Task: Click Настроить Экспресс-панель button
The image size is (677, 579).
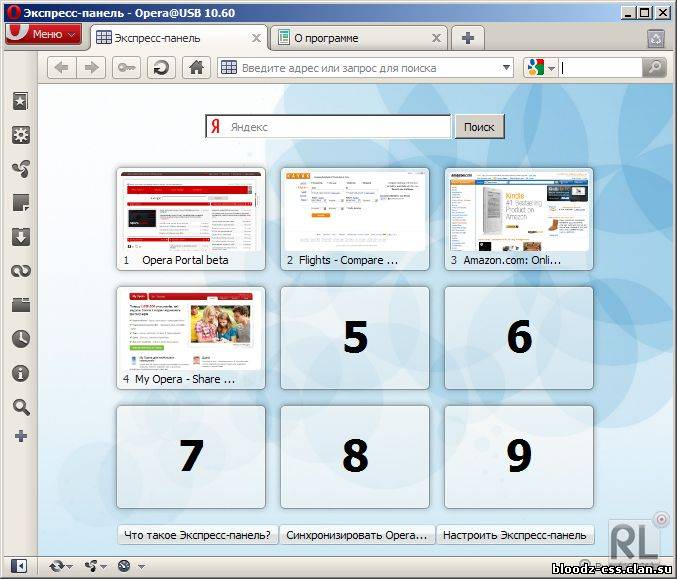Action: pyautogui.click(x=515, y=535)
